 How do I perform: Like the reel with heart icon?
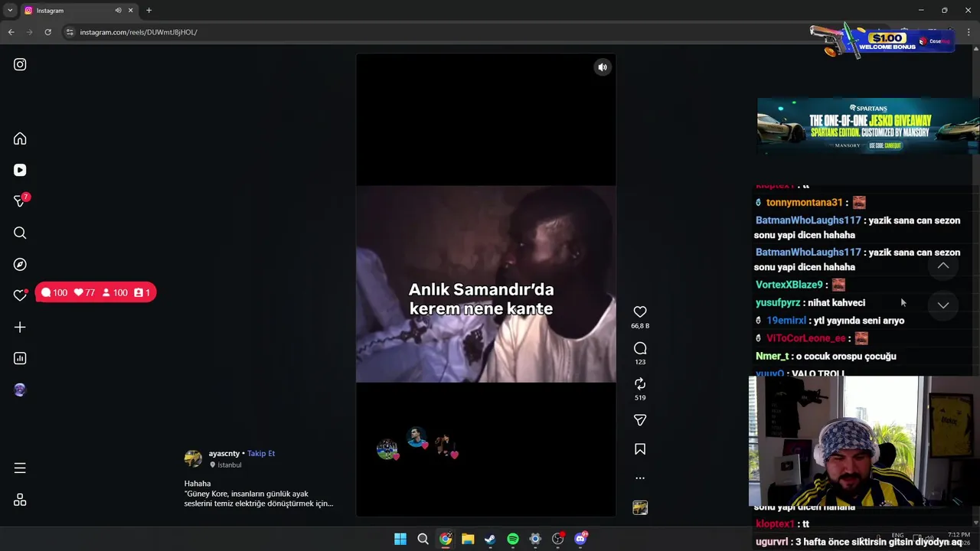[640, 311]
